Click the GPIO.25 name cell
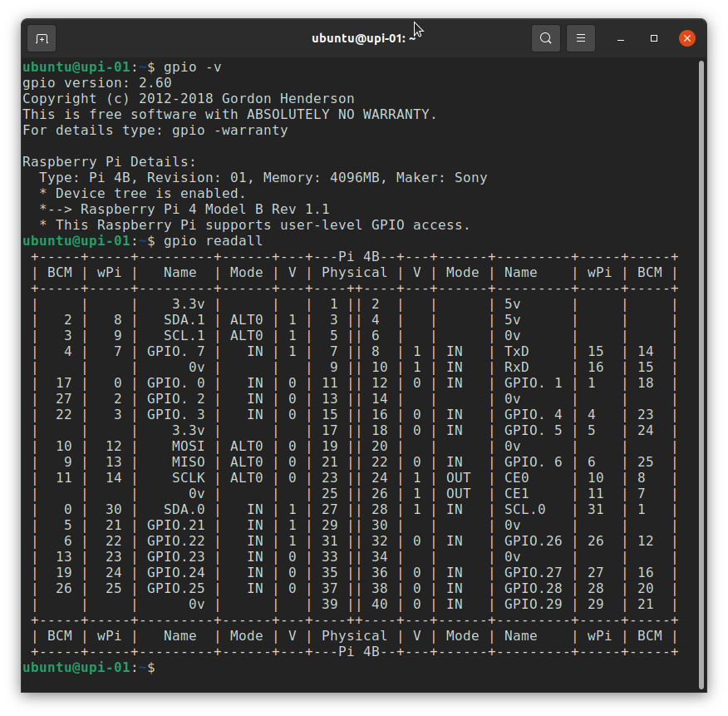The height and width of the screenshot is (716, 728). coord(175,589)
